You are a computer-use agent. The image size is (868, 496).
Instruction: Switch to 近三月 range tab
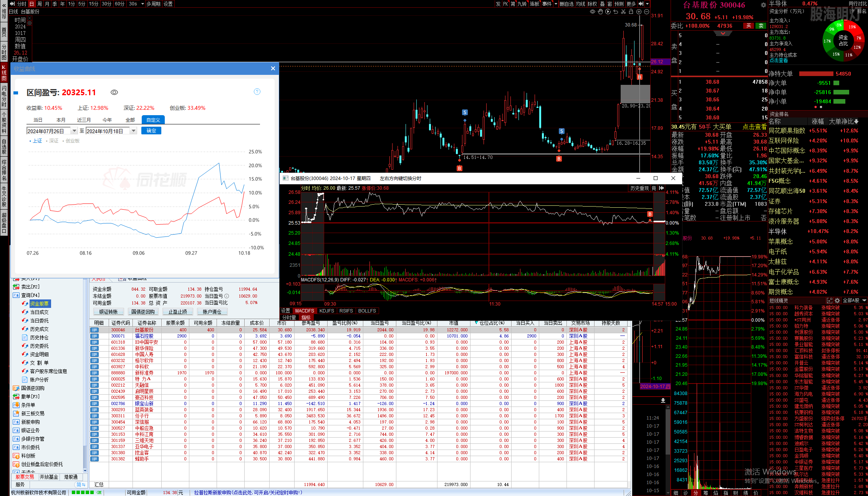click(x=84, y=120)
